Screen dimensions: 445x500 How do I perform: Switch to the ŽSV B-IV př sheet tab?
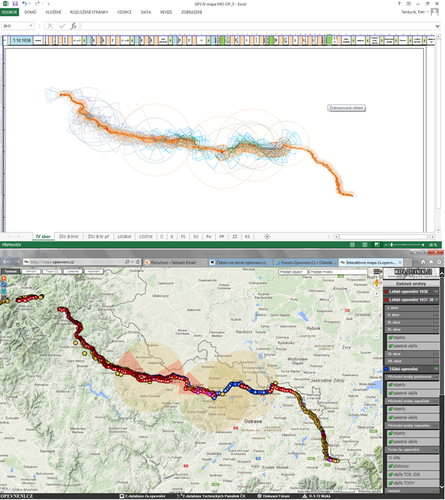point(98,237)
